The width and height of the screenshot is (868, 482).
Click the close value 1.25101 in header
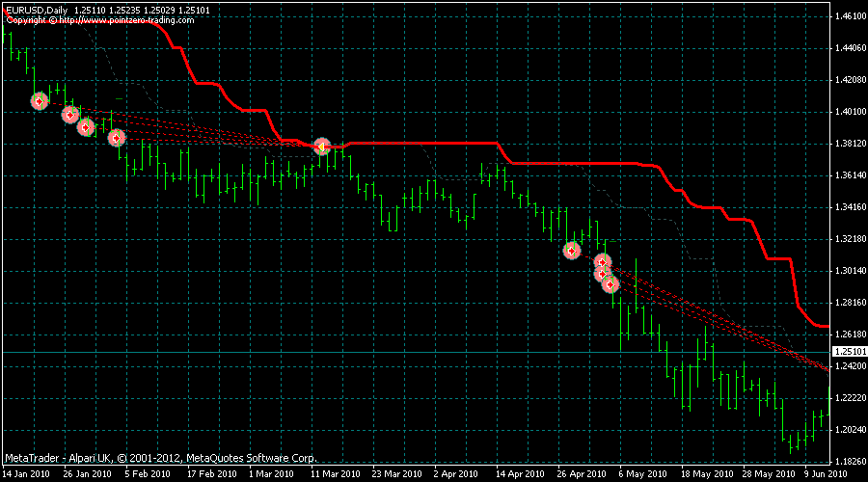(194, 10)
